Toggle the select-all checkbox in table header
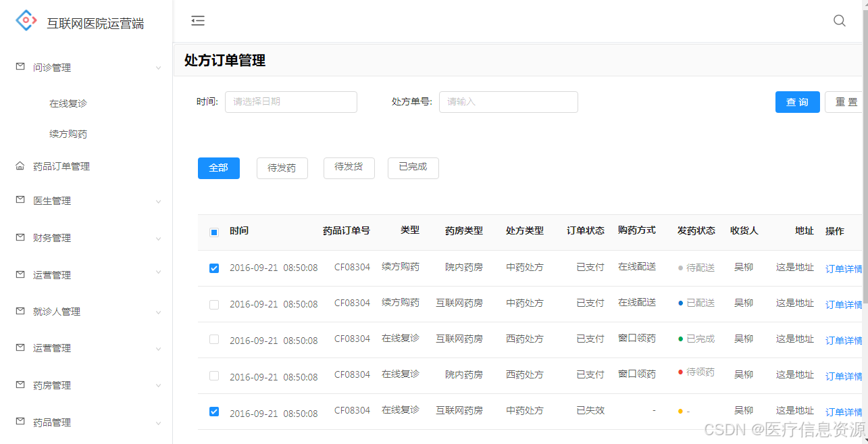 point(214,232)
